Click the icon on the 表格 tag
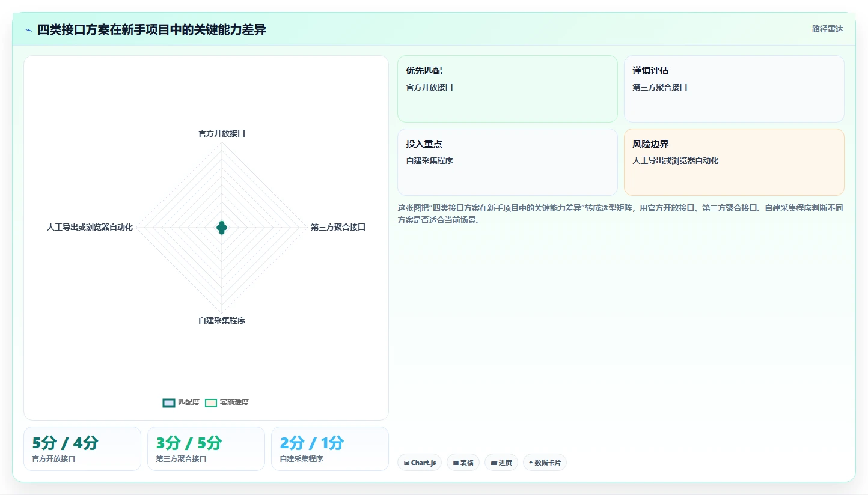Viewport: 868px width, 495px height. point(456,463)
